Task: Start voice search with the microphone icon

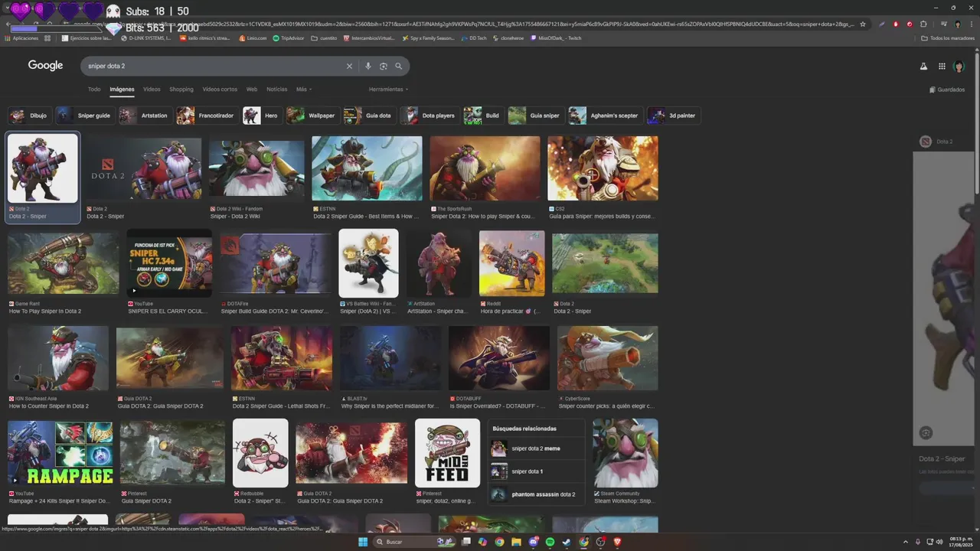Action: click(368, 66)
